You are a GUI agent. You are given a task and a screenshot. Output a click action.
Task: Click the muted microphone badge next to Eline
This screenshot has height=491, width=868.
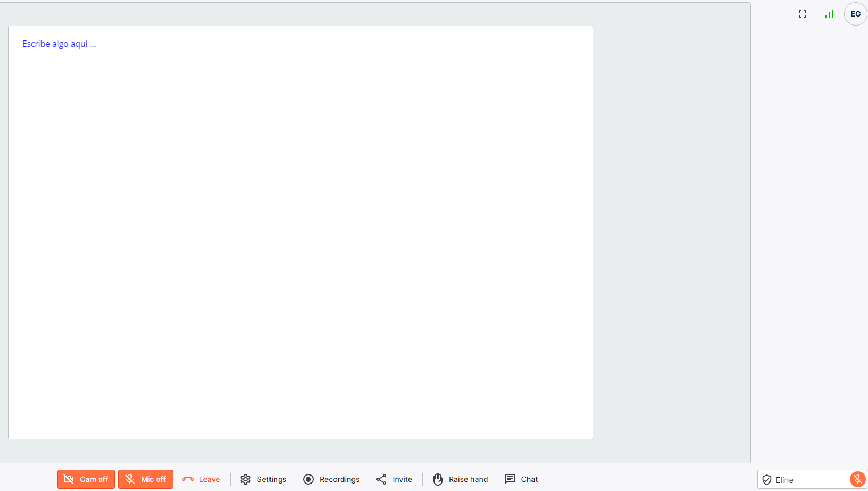pyautogui.click(x=857, y=479)
